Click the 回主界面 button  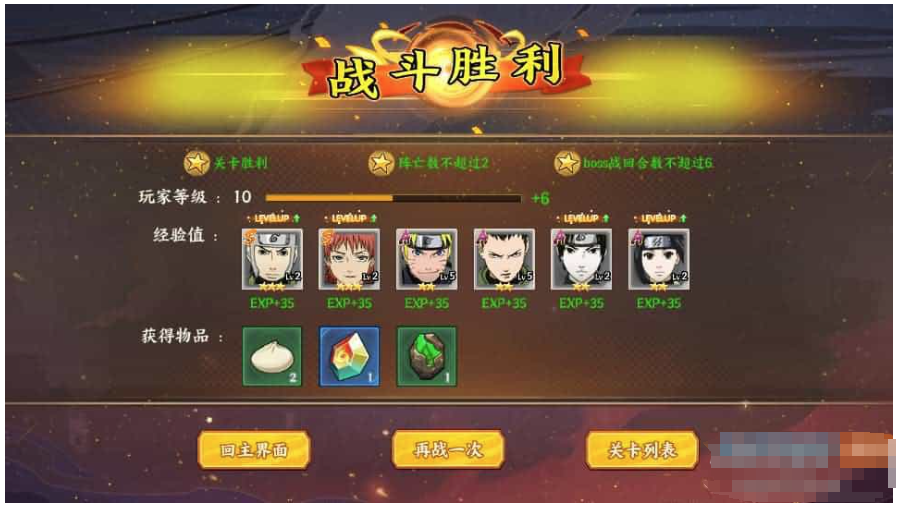254,450
